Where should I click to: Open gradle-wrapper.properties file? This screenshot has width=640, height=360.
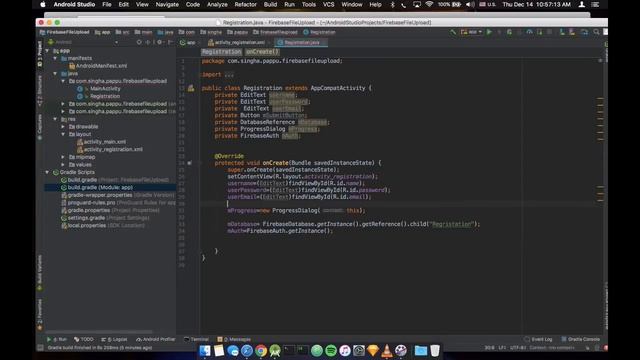(x=118, y=195)
